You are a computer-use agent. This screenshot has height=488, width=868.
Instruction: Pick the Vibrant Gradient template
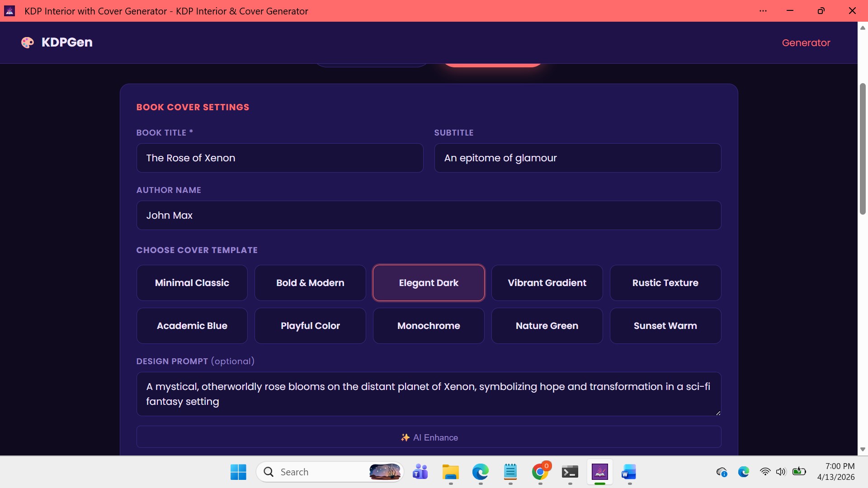coord(547,283)
